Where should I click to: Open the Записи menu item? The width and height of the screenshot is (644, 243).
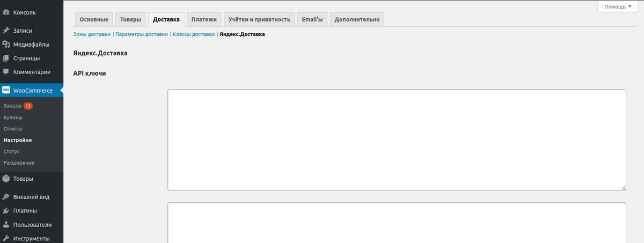pyautogui.click(x=32, y=31)
